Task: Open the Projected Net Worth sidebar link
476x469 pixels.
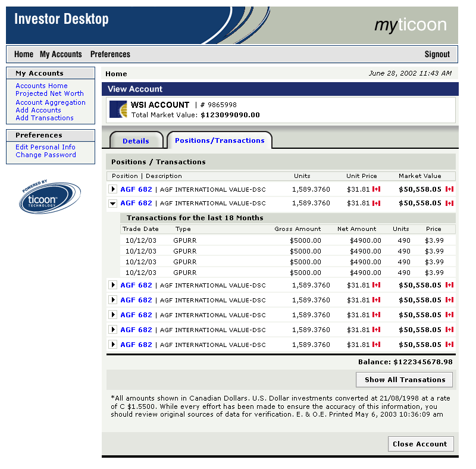Action: (49, 93)
